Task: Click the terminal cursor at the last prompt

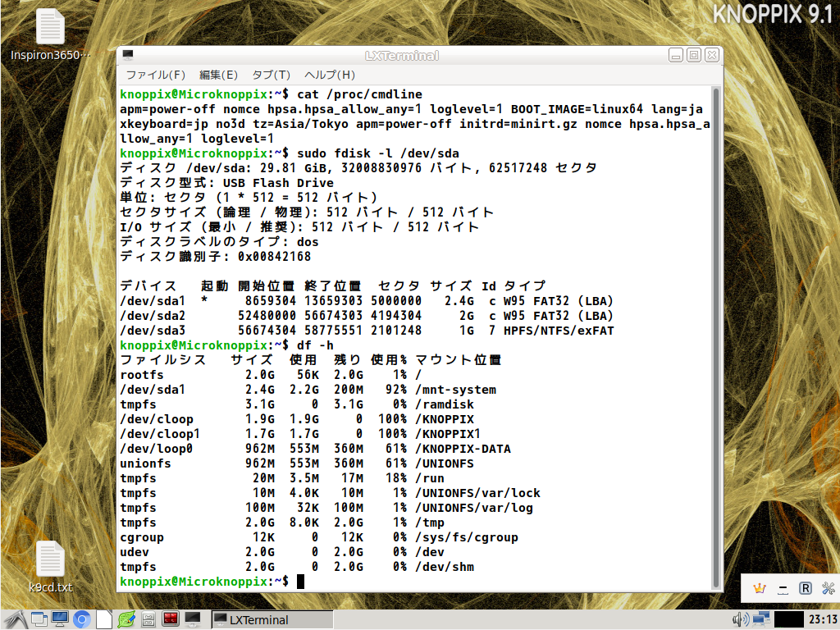Action: (x=300, y=582)
